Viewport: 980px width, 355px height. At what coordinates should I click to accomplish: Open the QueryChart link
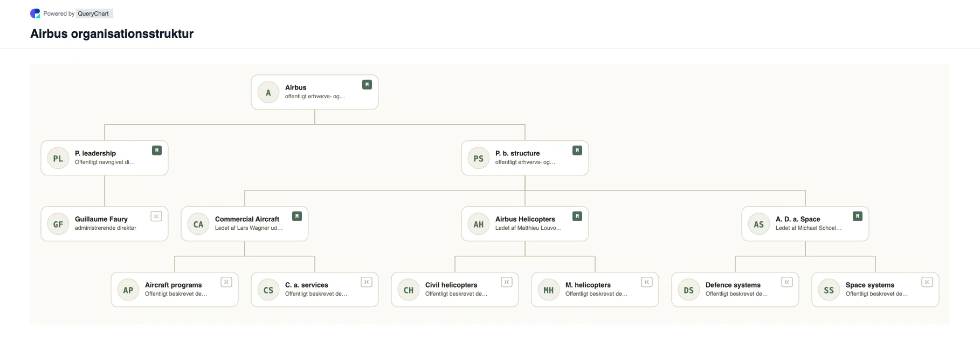click(x=93, y=13)
